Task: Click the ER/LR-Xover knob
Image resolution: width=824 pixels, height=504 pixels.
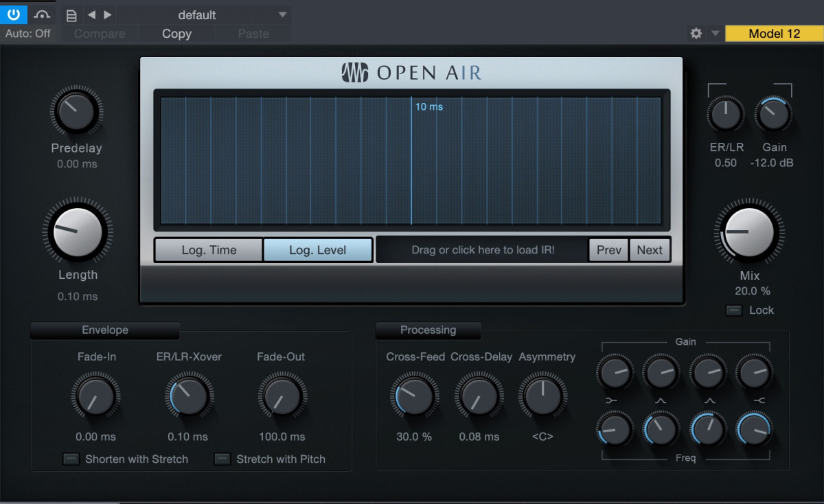Action: (x=189, y=396)
